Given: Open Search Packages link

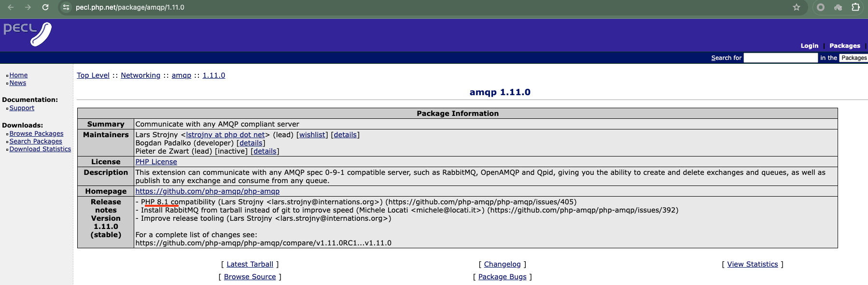Looking at the screenshot, I should click(36, 142).
